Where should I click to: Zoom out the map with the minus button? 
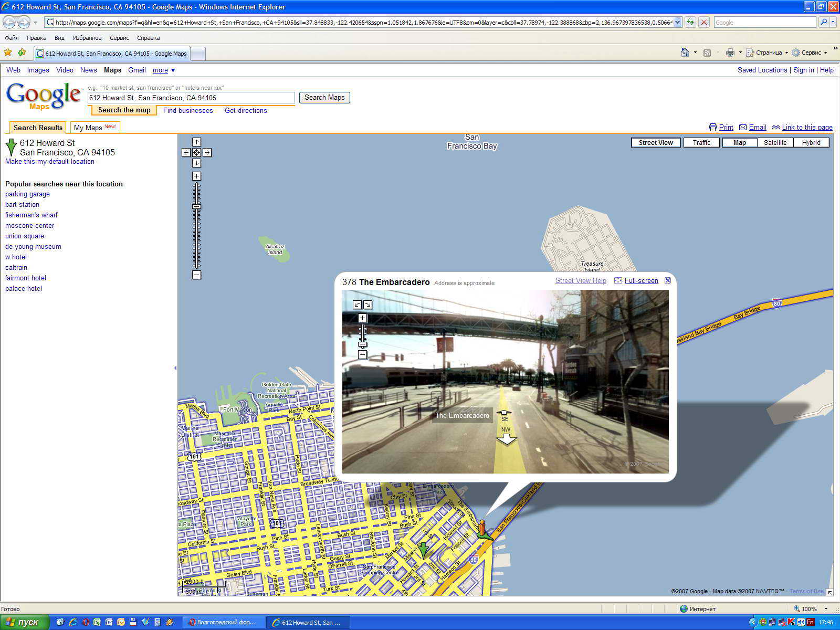point(196,275)
